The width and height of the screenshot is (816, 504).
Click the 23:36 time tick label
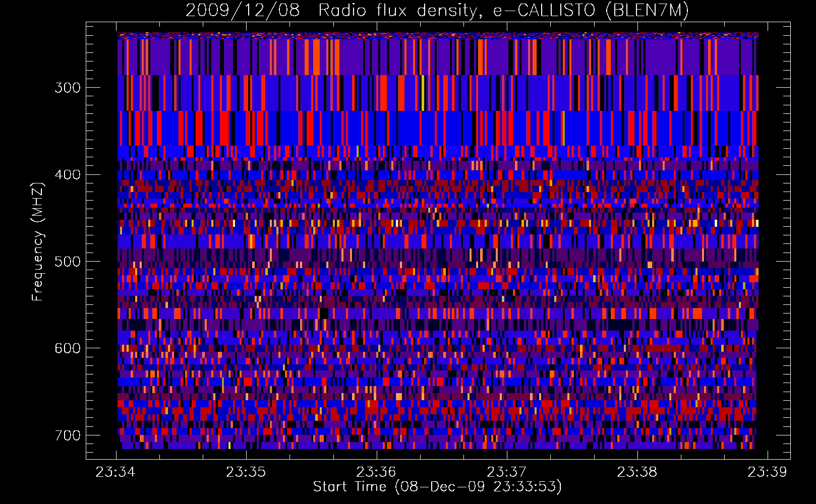[377, 472]
